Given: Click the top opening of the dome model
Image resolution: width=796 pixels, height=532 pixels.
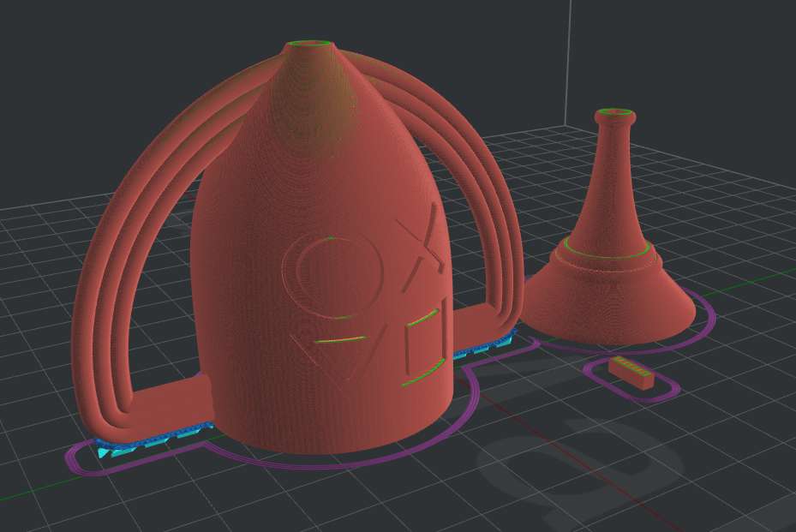Looking at the screenshot, I should (309, 45).
